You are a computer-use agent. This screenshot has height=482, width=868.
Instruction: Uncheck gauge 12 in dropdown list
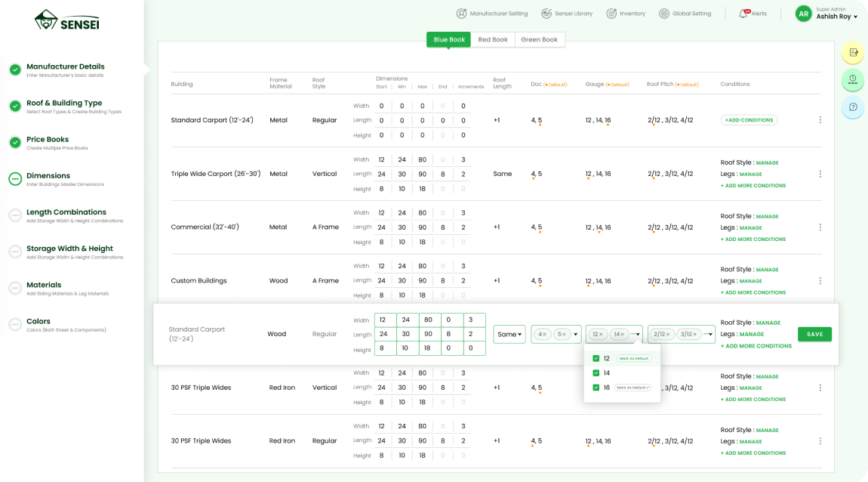point(596,359)
